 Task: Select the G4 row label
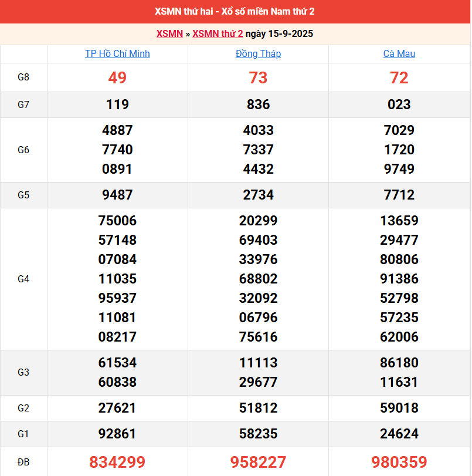coord(23,279)
